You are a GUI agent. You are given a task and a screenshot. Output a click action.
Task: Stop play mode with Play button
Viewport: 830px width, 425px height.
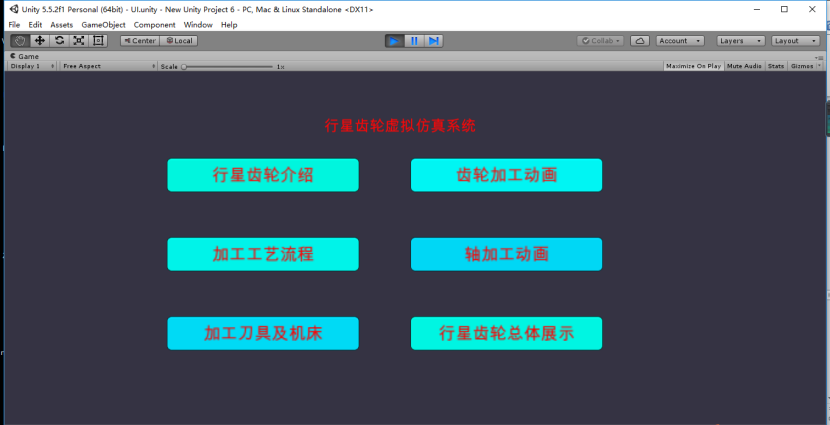394,41
